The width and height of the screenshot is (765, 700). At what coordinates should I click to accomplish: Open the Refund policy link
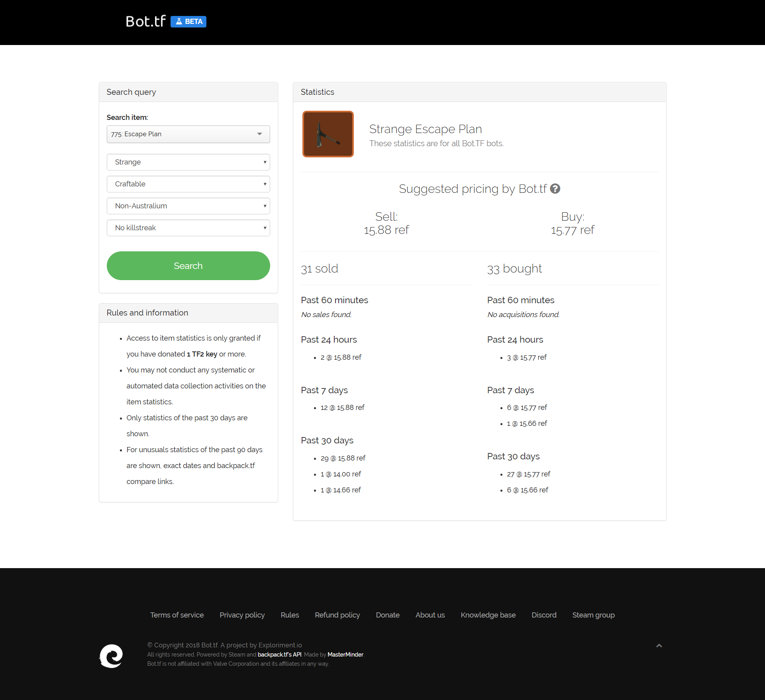pos(337,615)
